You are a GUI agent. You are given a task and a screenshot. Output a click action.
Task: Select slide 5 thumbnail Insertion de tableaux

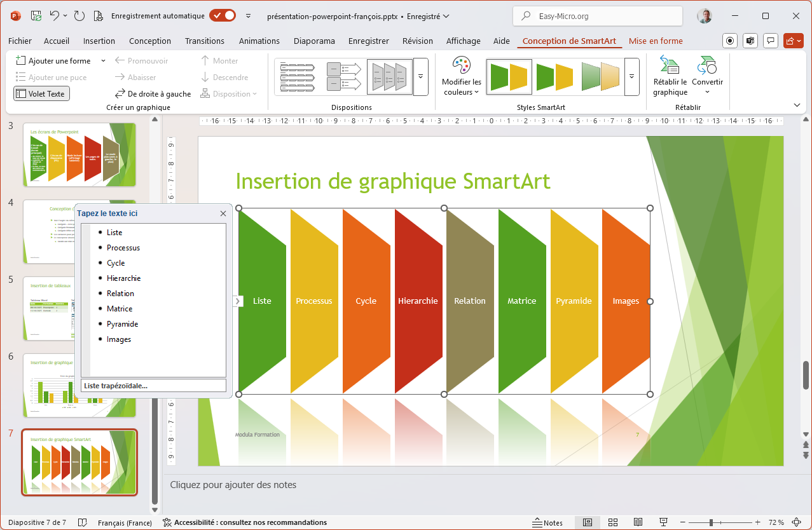point(79,308)
